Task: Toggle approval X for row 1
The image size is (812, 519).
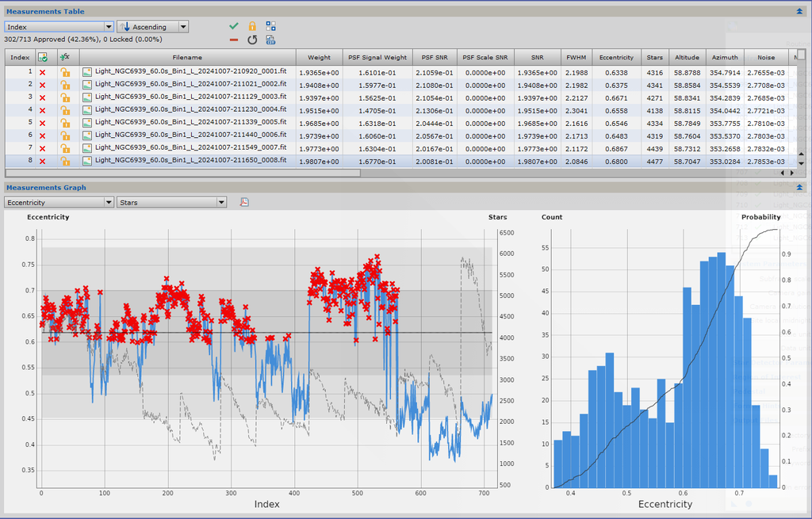Action: 43,72
